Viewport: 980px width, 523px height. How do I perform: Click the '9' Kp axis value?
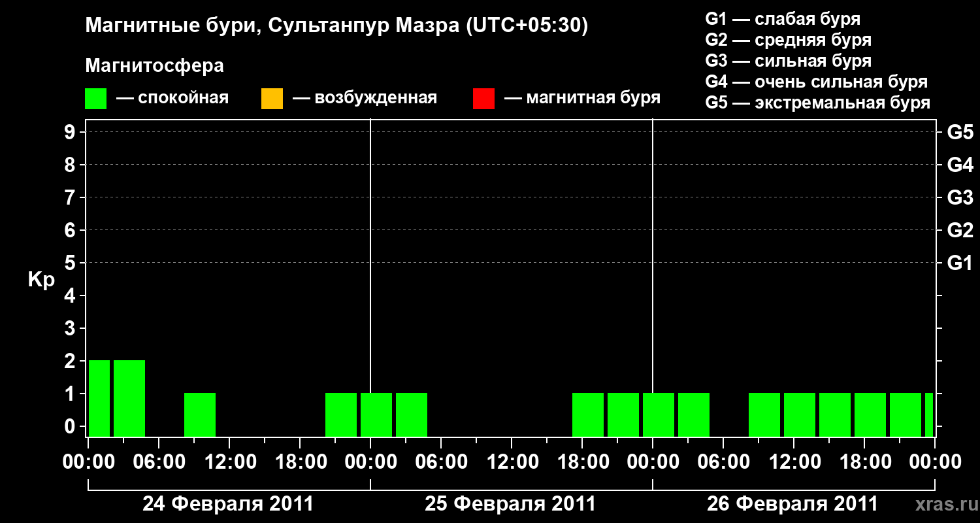pyautogui.click(x=71, y=133)
